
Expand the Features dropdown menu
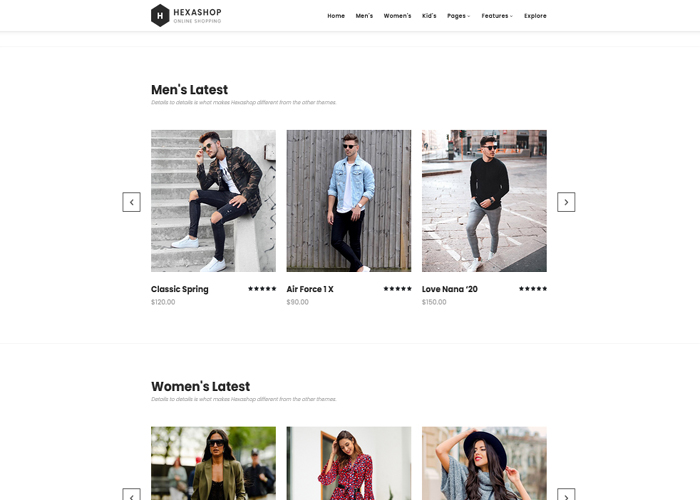coord(497,16)
